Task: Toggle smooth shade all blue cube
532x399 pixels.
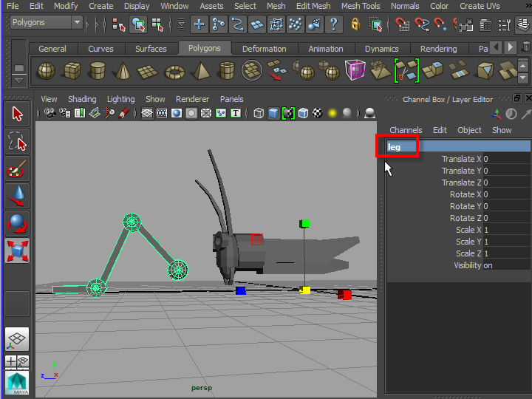Action: coord(273,113)
